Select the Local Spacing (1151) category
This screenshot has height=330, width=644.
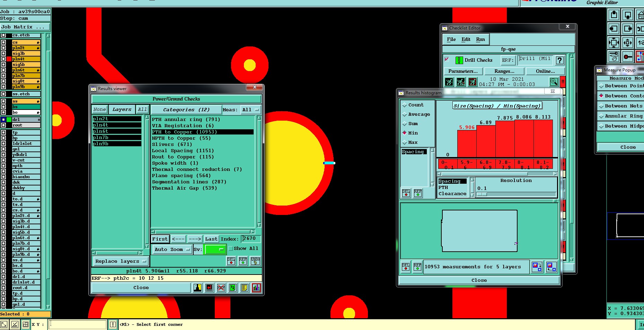click(183, 151)
